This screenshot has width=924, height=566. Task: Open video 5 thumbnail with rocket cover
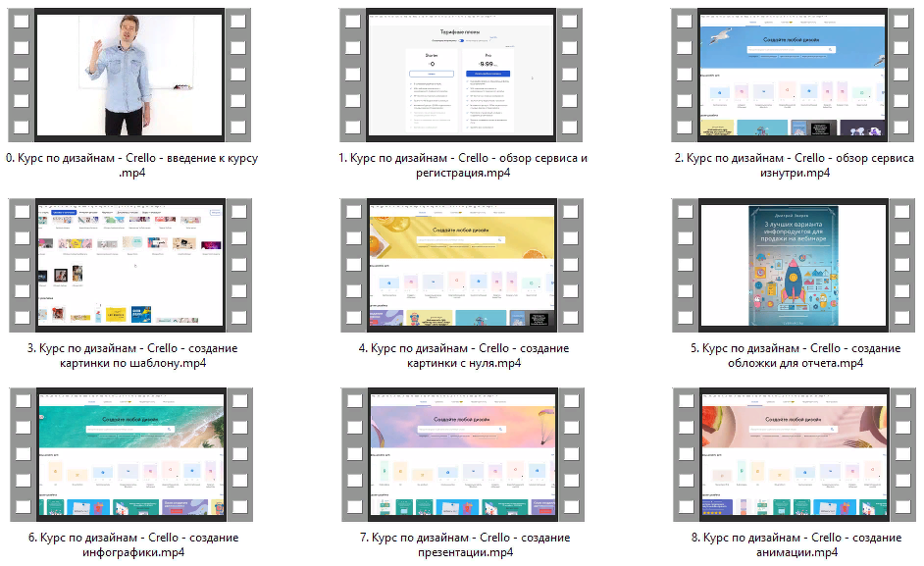(x=795, y=263)
